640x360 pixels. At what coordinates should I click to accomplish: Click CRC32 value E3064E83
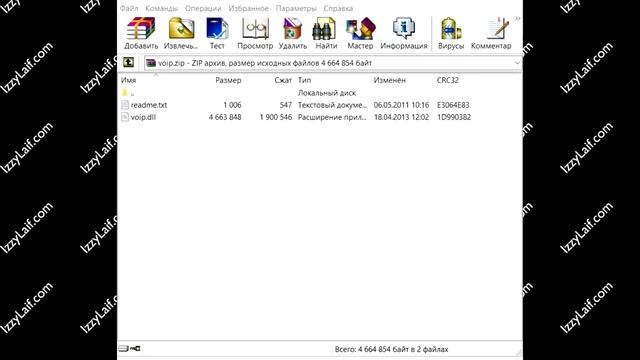(x=453, y=105)
